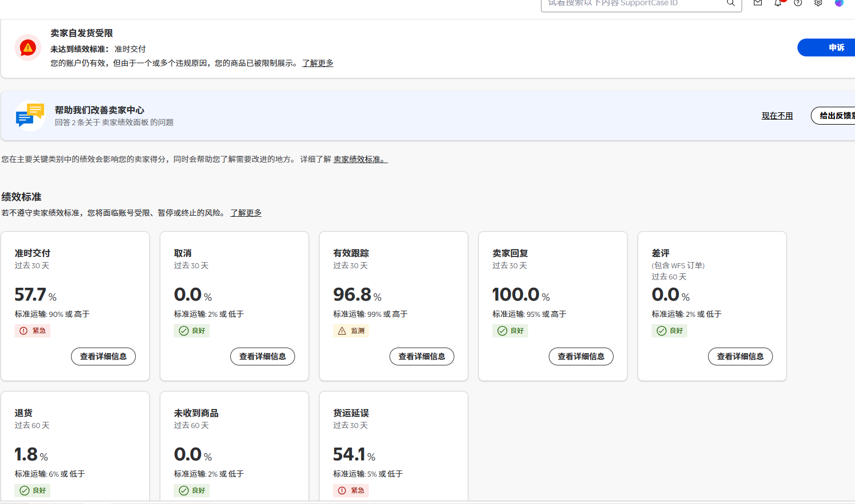
Task: View details for the 有效跟踪 card
Action: click(422, 356)
